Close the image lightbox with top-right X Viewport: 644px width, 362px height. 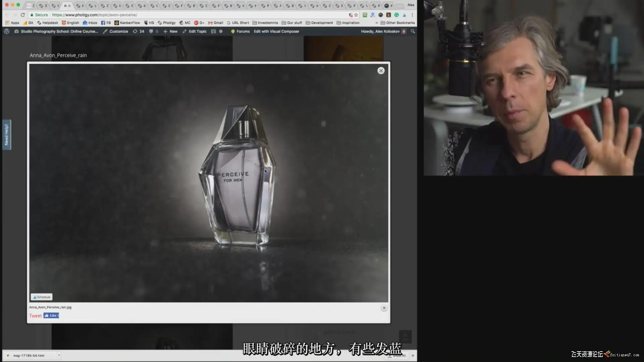tap(381, 71)
